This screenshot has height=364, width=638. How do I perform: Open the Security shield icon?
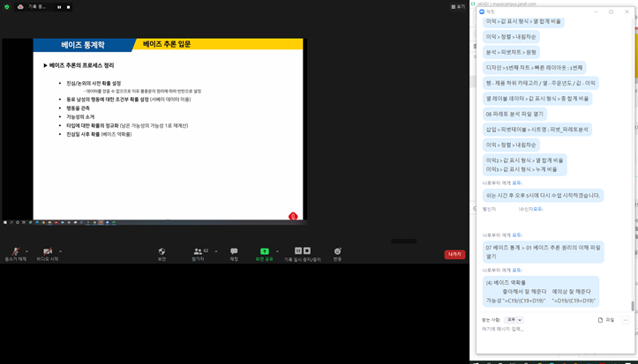pos(161,252)
